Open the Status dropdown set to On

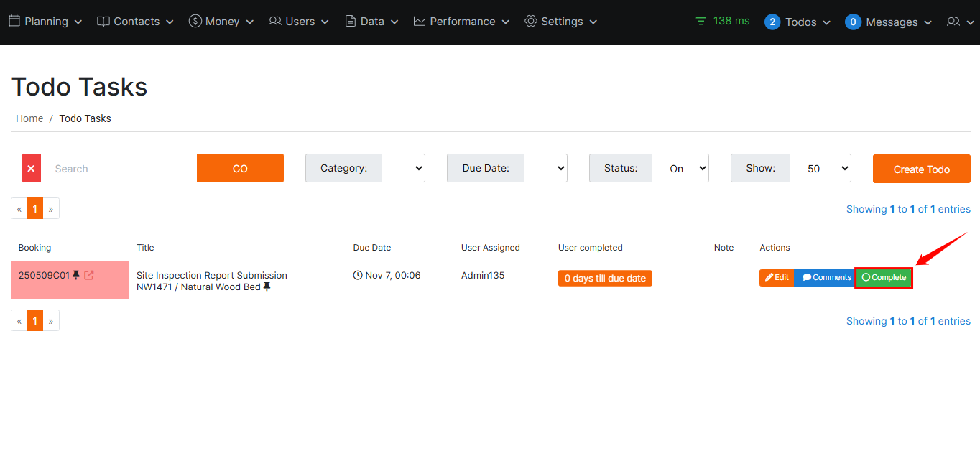[680, 168]
